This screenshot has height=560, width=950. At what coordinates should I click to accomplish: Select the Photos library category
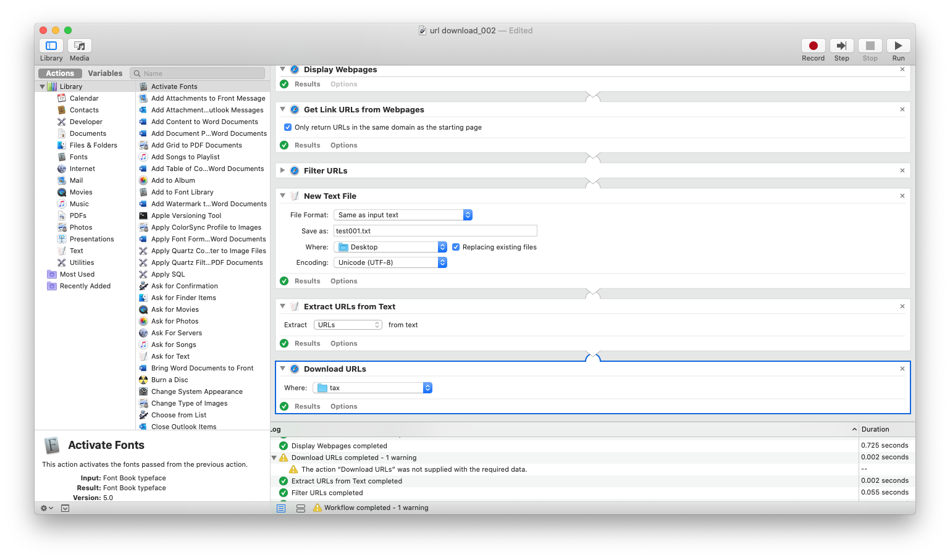pyautogui.click(x=81, y=227)
